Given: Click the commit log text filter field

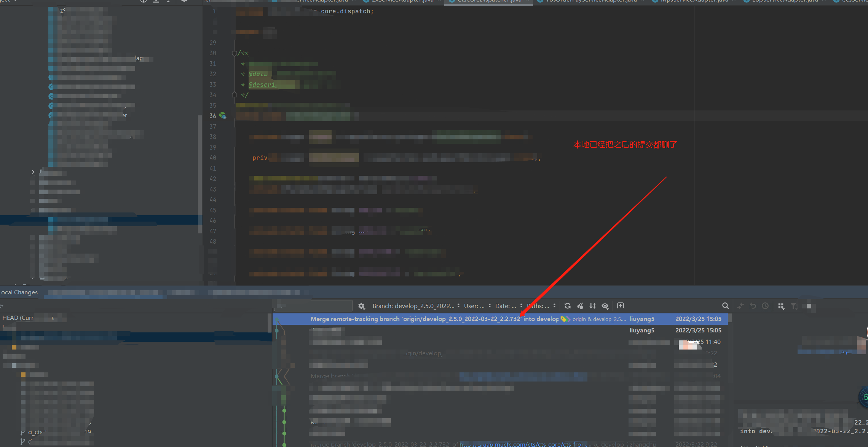Looking at the screenshot, I should point(316,306).
